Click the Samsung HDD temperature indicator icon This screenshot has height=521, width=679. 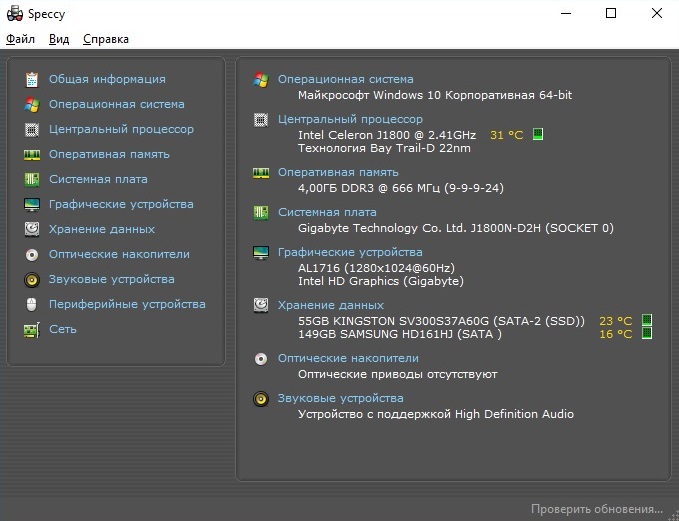pos(647,333)
